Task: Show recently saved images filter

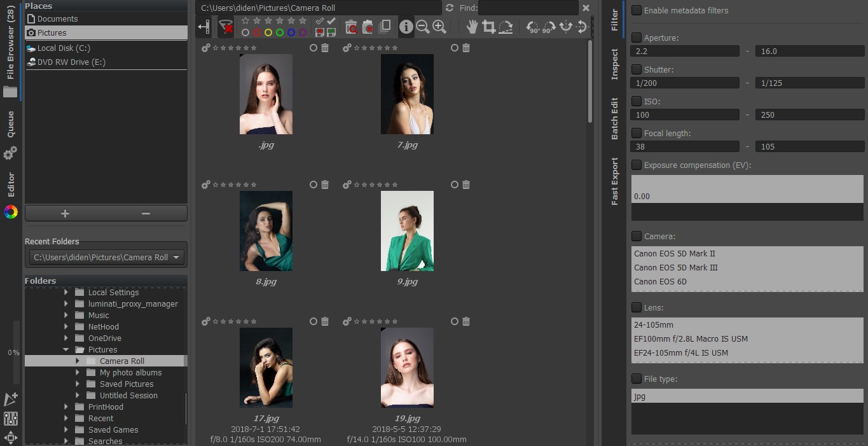Action: [331, 32]
